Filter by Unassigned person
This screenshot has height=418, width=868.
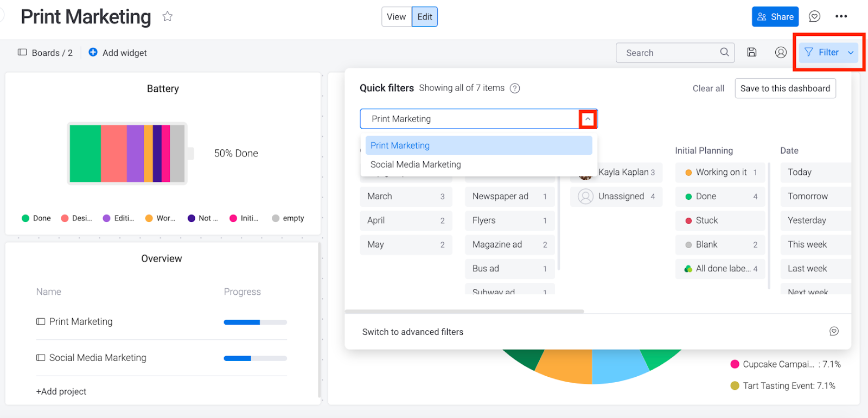click(616, 197)
